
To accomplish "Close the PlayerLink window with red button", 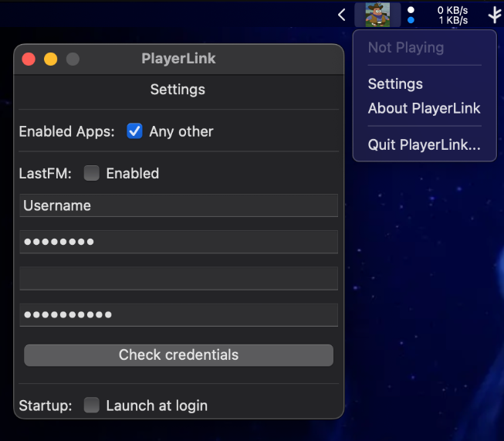I will pyautogui.click(x=29, y=59).
